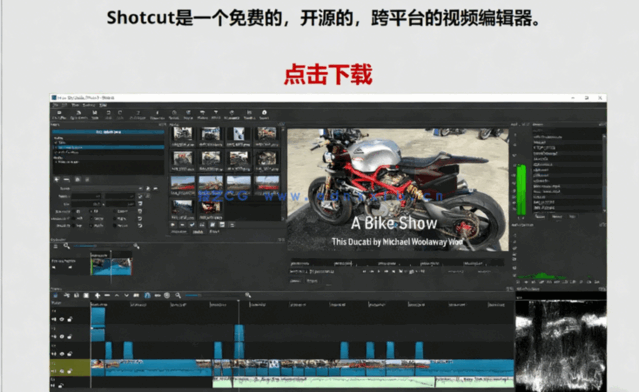Screen dimensions: 639x392
Task: Lock the highlighted olive video track
Action: click(70, 371)
